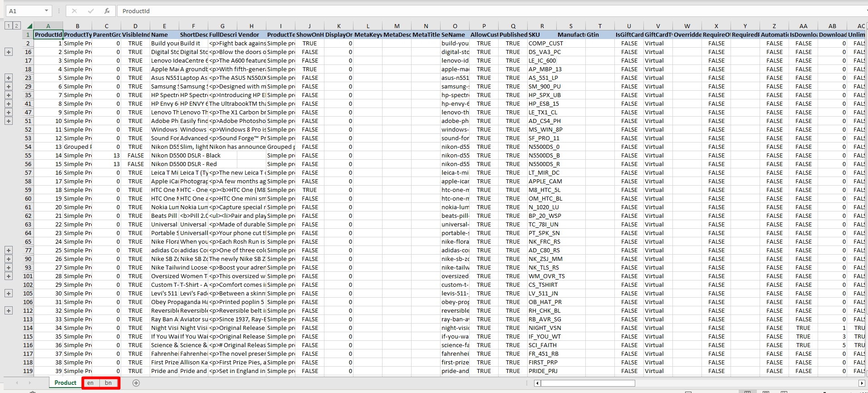This screenshot has height=393, width=868.
Task: Select the CS_TSHIRT SKU cell
Action: [x=542, y=285]
